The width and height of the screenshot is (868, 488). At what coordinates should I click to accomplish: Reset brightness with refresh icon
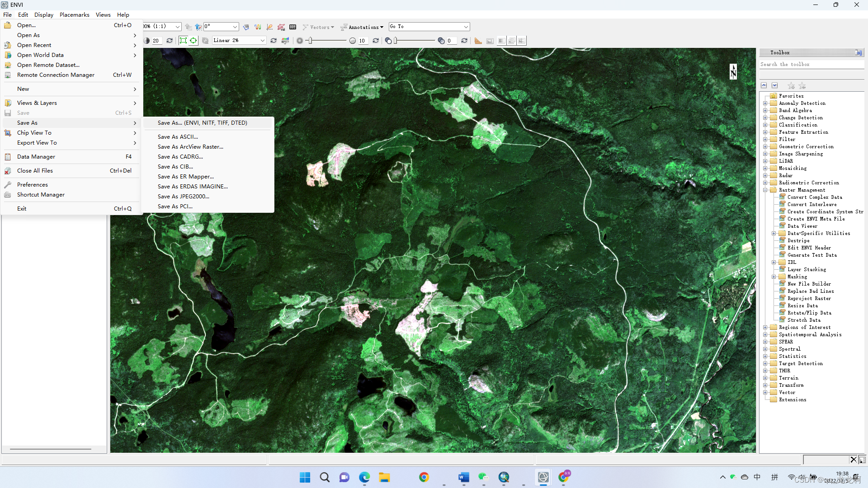click(170, 41)
